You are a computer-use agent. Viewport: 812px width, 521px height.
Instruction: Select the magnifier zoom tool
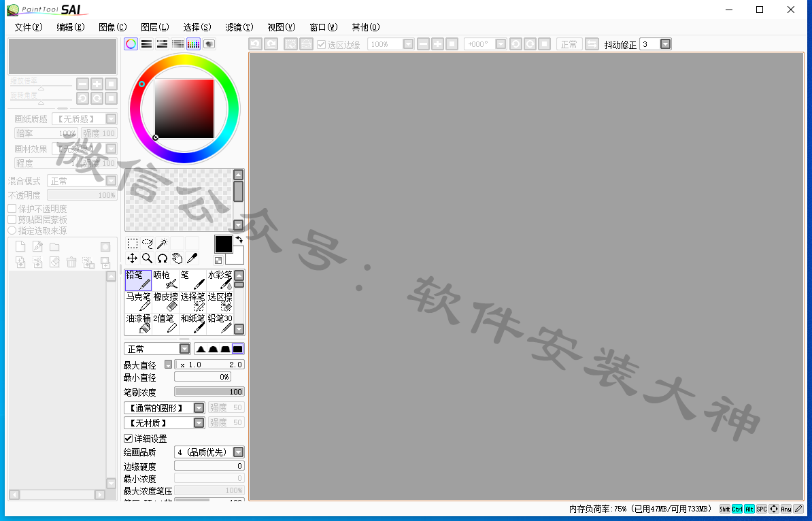click(x=148, y=258)
